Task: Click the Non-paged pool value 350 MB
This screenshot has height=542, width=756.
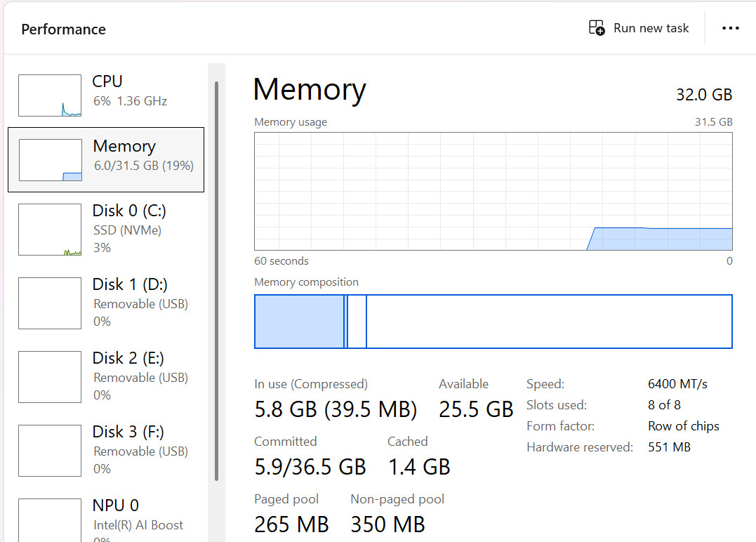Action: click(387, 524)
